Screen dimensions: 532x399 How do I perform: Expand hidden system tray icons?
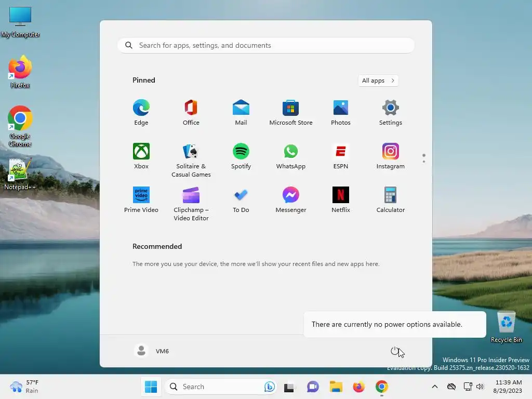tap(435, 387)
